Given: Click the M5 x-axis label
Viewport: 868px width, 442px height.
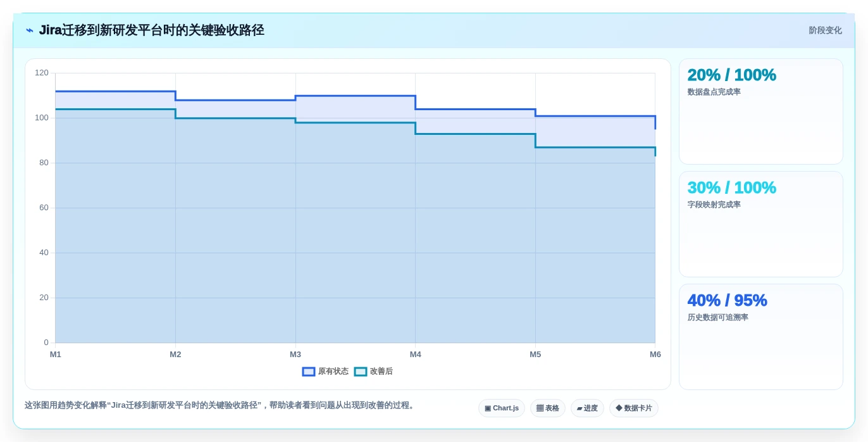Looking at the screenshot, I should 535,355.
